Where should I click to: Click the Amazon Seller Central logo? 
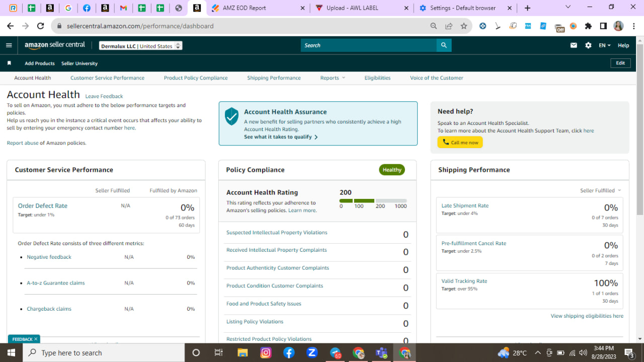click(x=55, y=45)
